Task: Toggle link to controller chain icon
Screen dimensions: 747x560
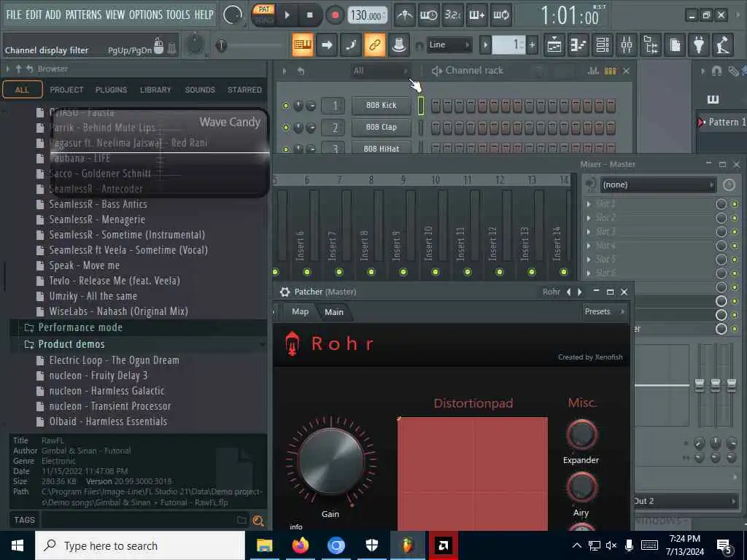Action: 374,45
